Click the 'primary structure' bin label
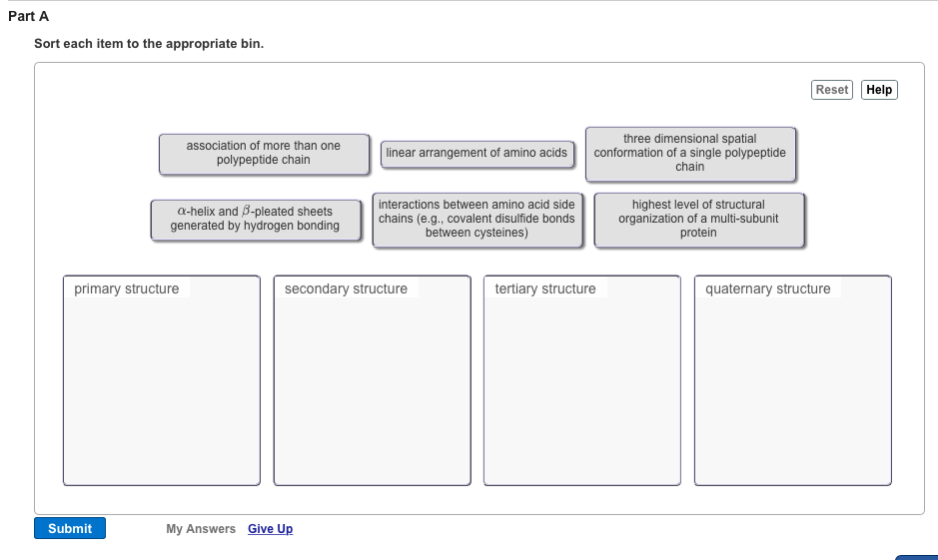This screenshot has height=560, width=938. (127, 289)
